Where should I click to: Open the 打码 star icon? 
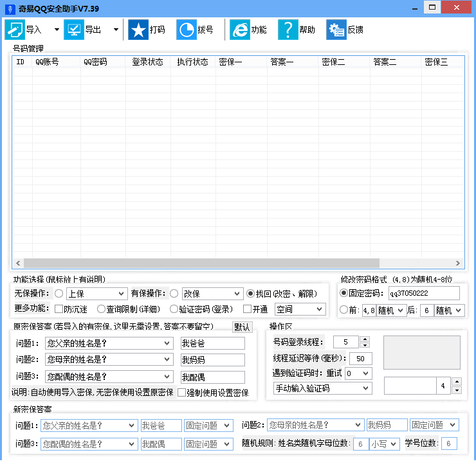[x=138, y=30]
